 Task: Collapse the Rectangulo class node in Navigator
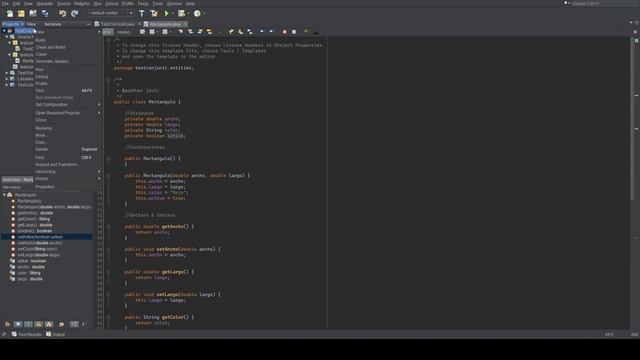pos(4,195)
